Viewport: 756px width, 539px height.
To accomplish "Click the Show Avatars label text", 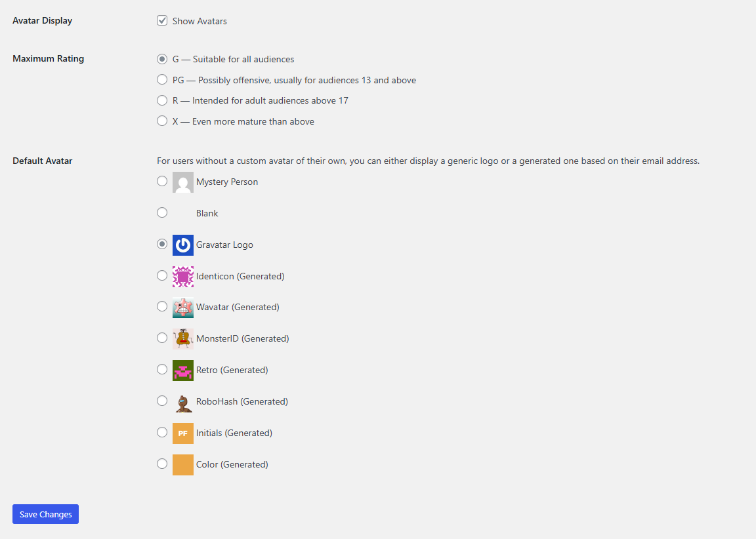I will pyautogui.click(x=199, y=21).
